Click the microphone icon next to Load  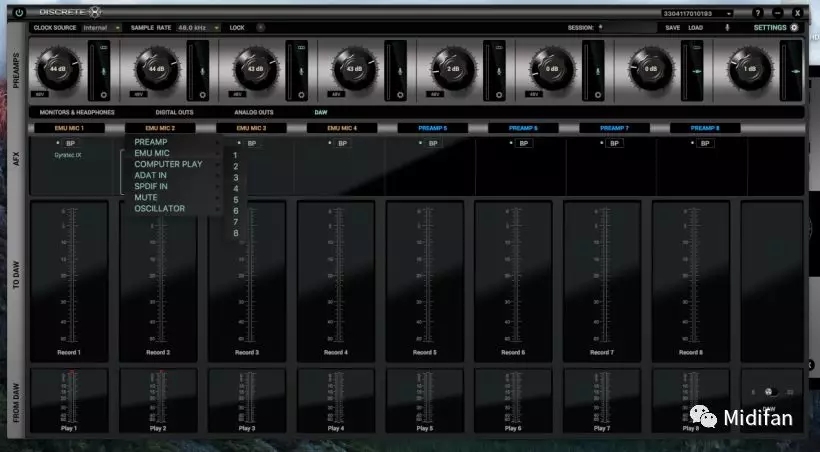727,28
